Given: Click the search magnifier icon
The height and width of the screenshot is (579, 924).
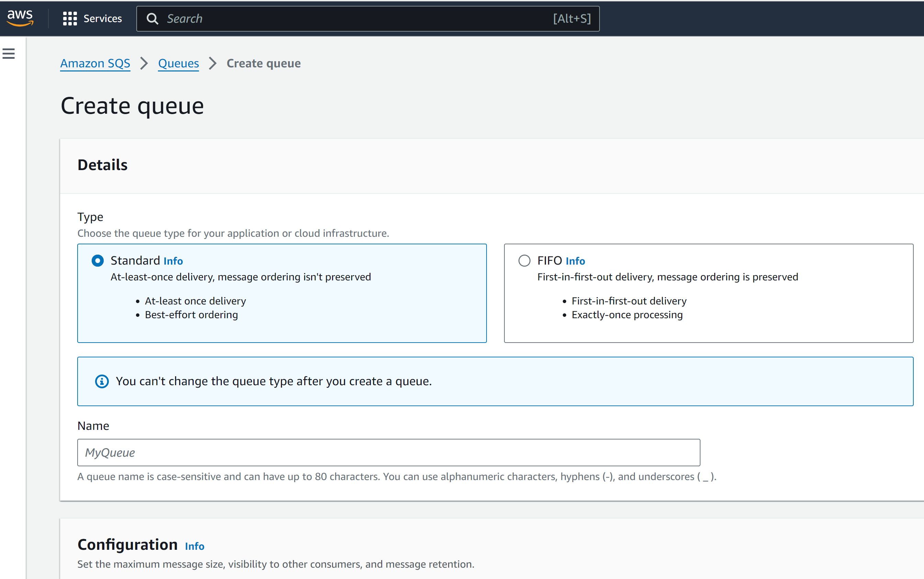Looking at the screenshot, I should 152,18.
